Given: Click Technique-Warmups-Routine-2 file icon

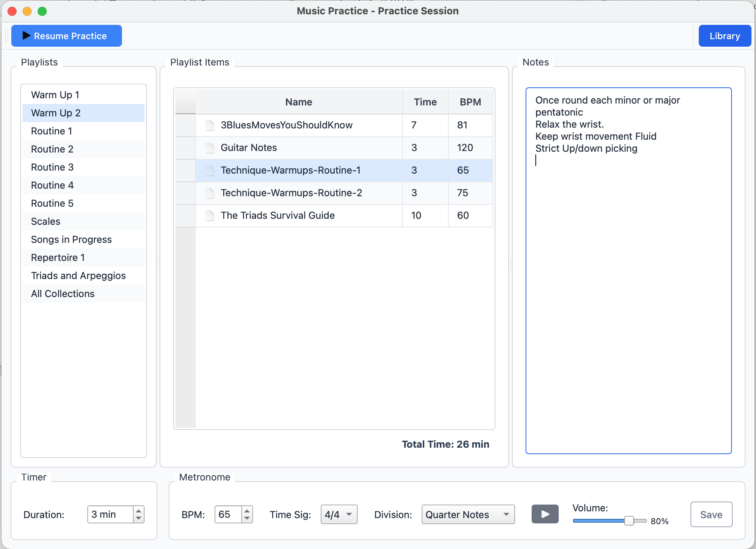Looking at the screenshot, I should click(x=210, y=193).
